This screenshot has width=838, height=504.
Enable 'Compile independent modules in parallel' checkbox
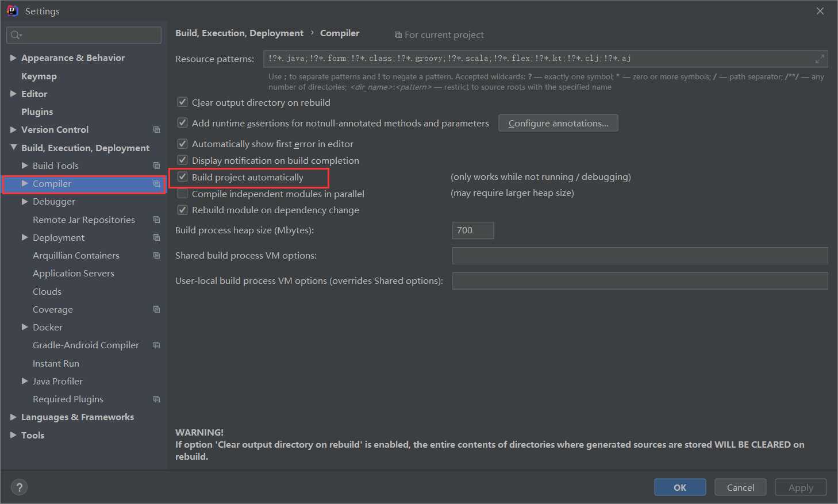pyautogui.click(x=182, y=194)
